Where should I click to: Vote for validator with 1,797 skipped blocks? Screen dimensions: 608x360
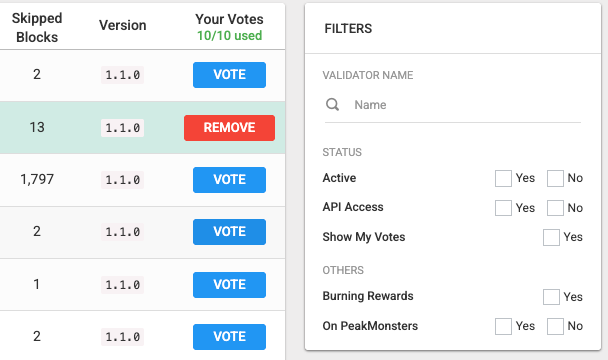click(x=230, y=180)
